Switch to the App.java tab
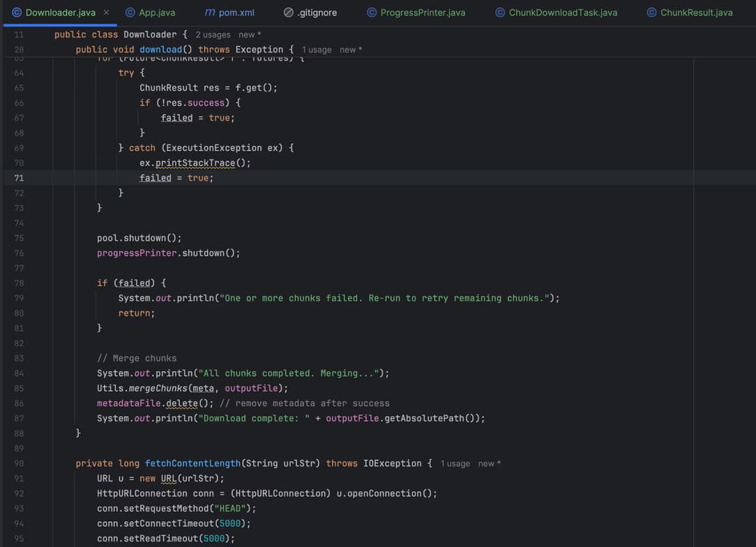Image resolution: width=756 pixels, height=547 pixels. pyautogui.click(x=157, y=12)
